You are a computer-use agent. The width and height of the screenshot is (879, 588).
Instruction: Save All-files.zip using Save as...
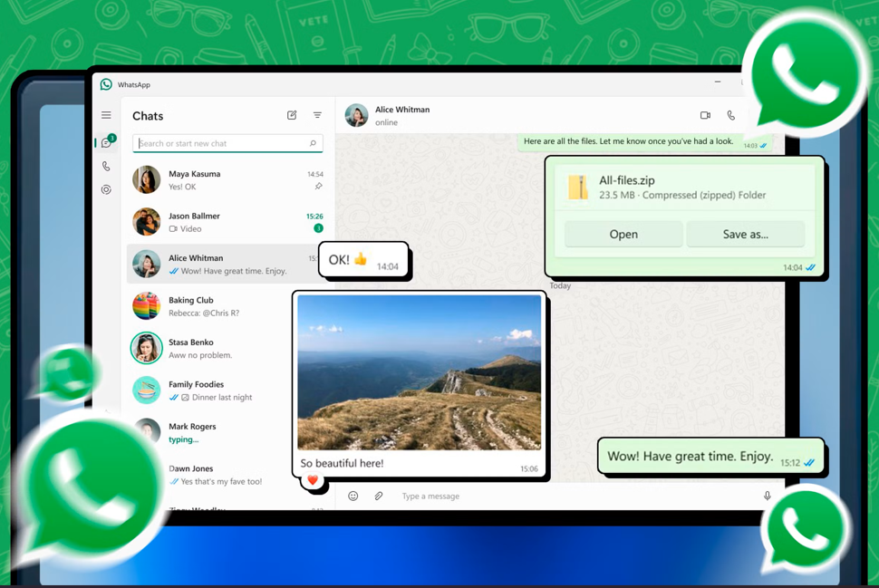pyautogui.click(x=745, y=234)
